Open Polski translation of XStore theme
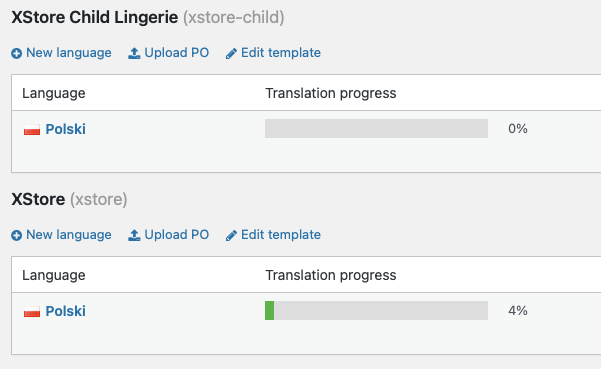Screen dimensions: 601x369 tap(66, 311)
